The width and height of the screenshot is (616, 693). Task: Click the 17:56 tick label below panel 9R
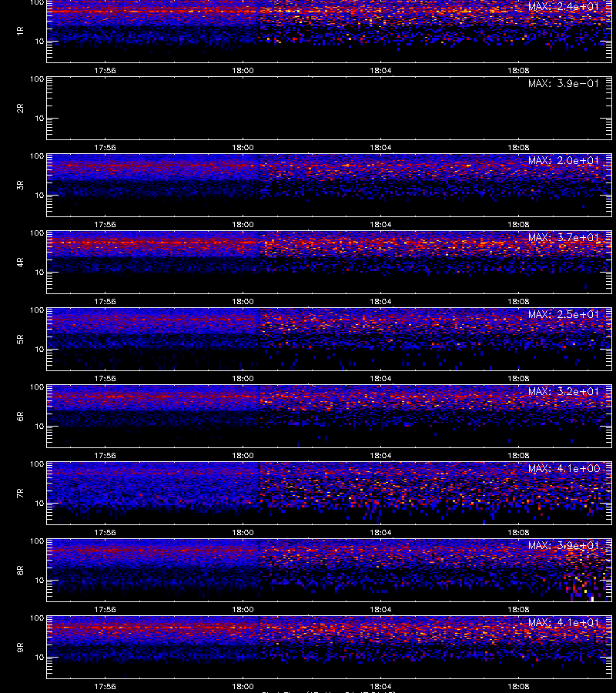[x=105, y=686]
